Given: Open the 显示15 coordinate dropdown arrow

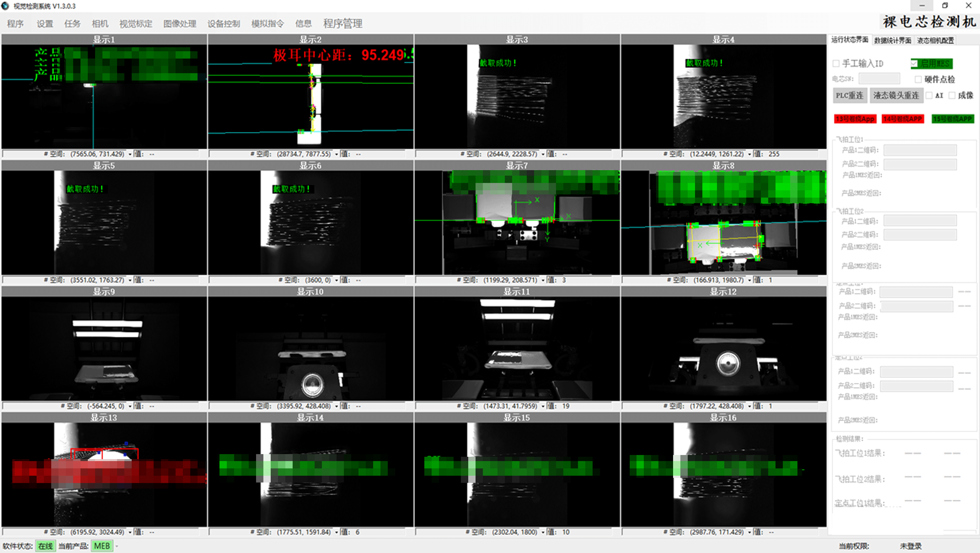Looking at the screenshot, I should [543, 532].
